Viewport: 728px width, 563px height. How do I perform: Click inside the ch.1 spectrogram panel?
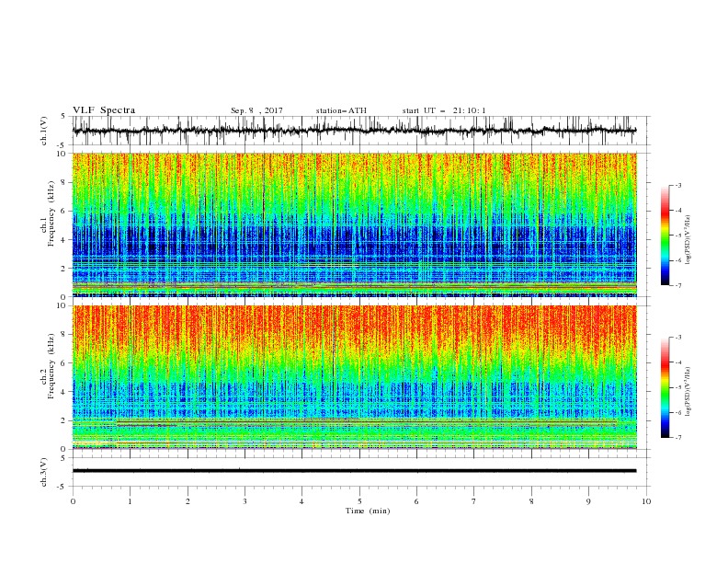click(354, 224)
